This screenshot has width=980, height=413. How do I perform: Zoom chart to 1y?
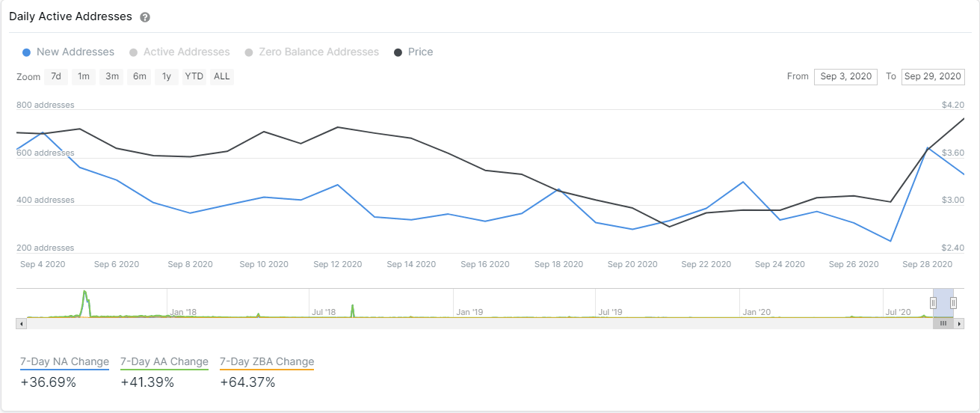coord(167,76)
